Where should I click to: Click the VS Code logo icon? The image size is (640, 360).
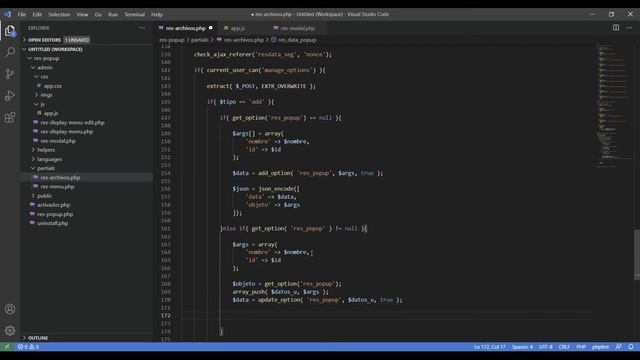[x=7, y=14]
